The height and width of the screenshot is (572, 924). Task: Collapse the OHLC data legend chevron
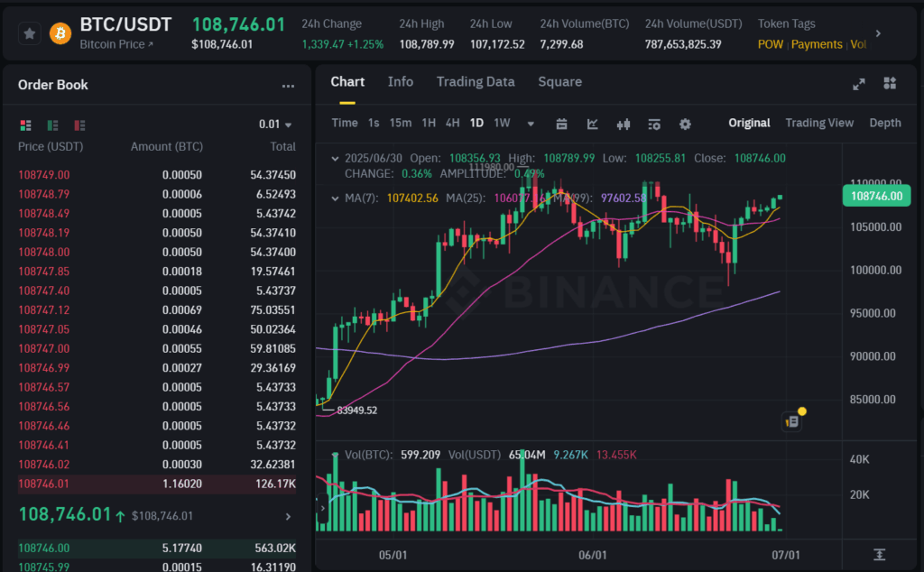click(336, 159)
